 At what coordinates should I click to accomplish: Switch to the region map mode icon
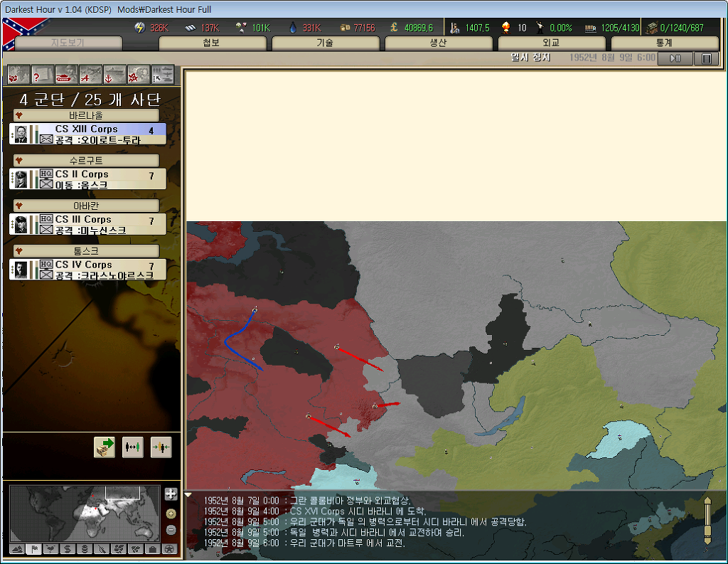[119, 549]
